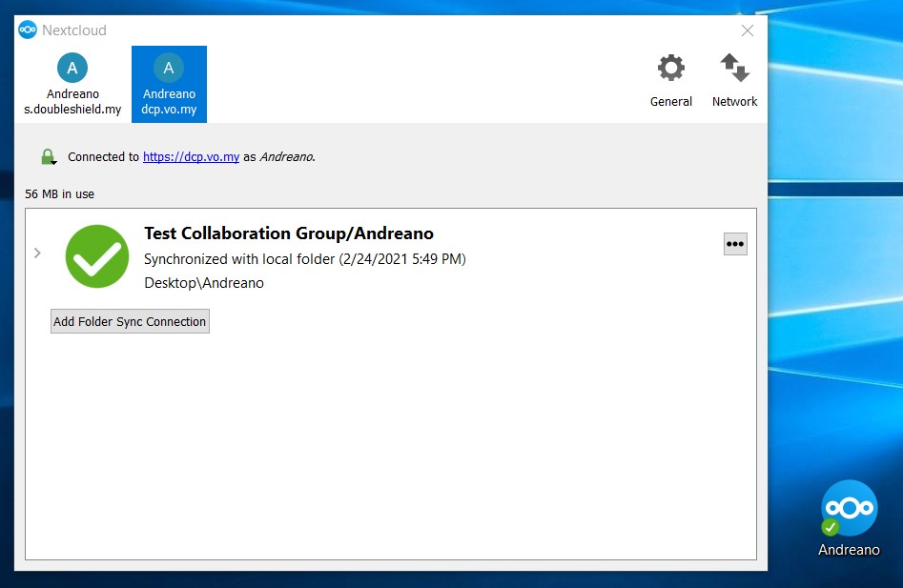This screenshot has height=588, width=903.
Task: Open the three-dot folder options menu
Action: click(734, 244)
